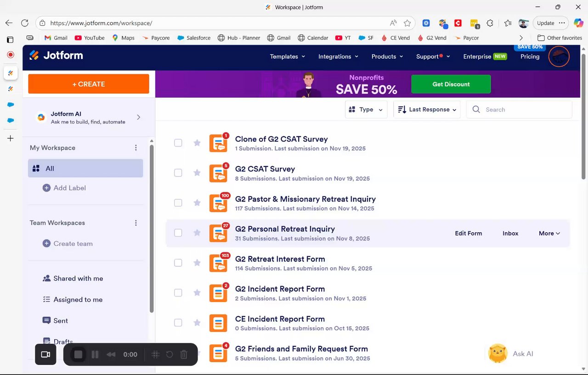Expand the Integrations menu
This screenshot has height=375, width=588.
click(339, 56)
